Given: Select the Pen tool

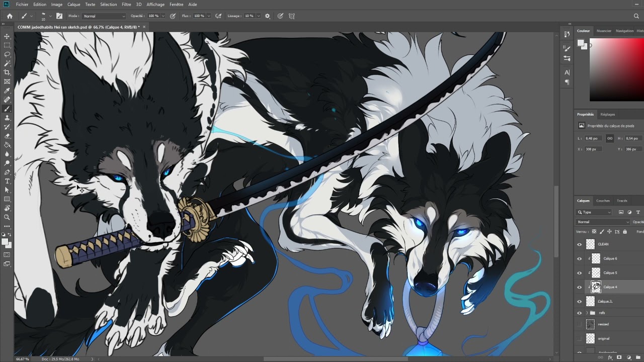Looking at the screenshot, I should tap(7, 172).
